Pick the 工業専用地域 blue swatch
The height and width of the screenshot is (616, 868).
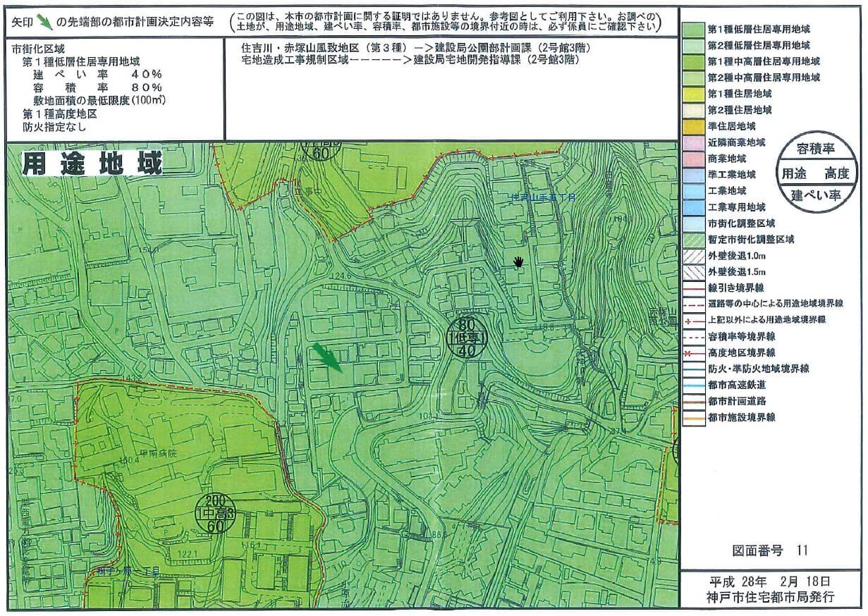(692, 207)
